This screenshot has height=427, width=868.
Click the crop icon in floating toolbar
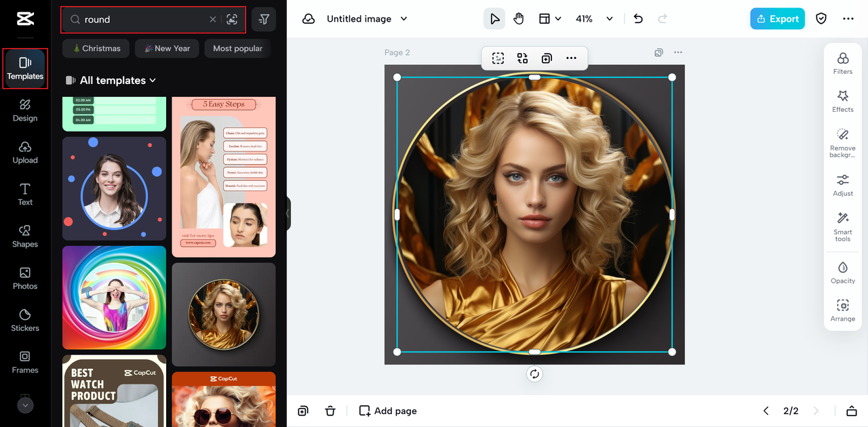pos(498,58)
